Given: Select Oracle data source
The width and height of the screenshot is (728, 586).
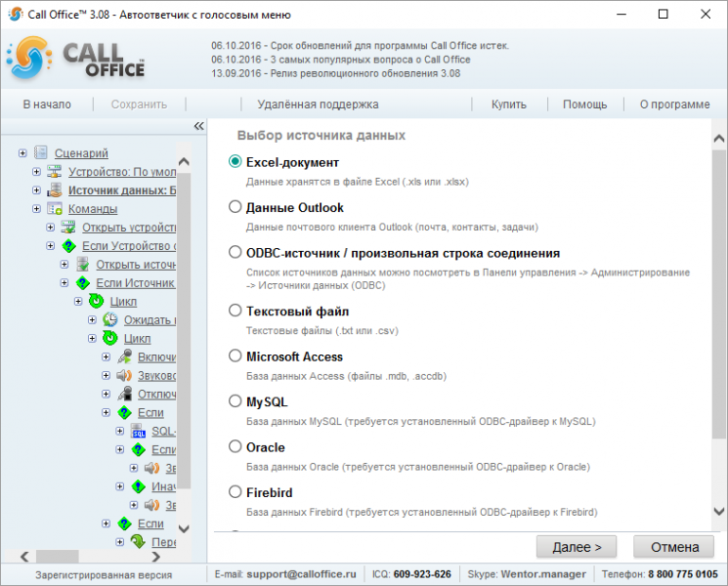Looking at the screenshot, I should pos(235,446).
